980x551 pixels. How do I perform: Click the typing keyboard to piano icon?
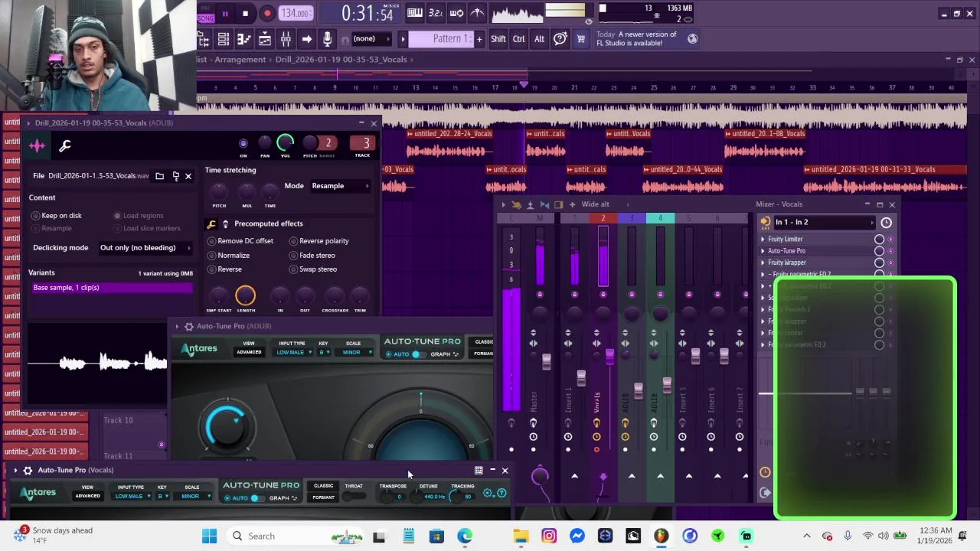(x=415, y=12)
